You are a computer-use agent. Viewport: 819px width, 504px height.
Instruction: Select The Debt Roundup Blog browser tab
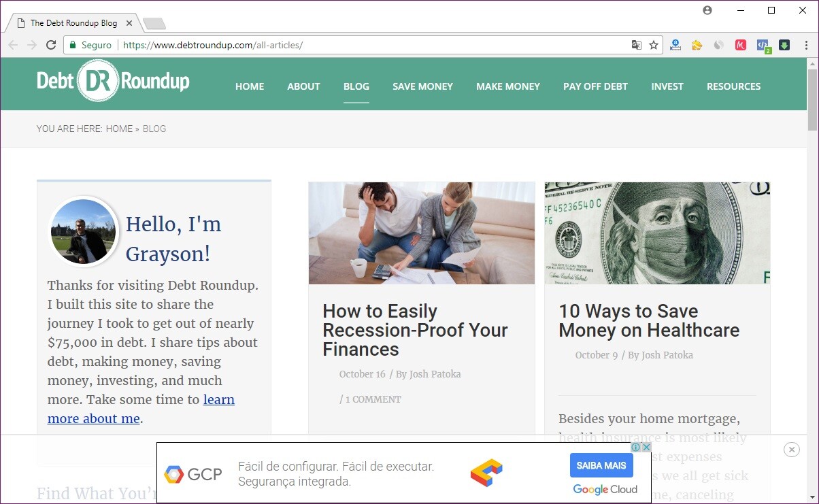click(73, 23)
